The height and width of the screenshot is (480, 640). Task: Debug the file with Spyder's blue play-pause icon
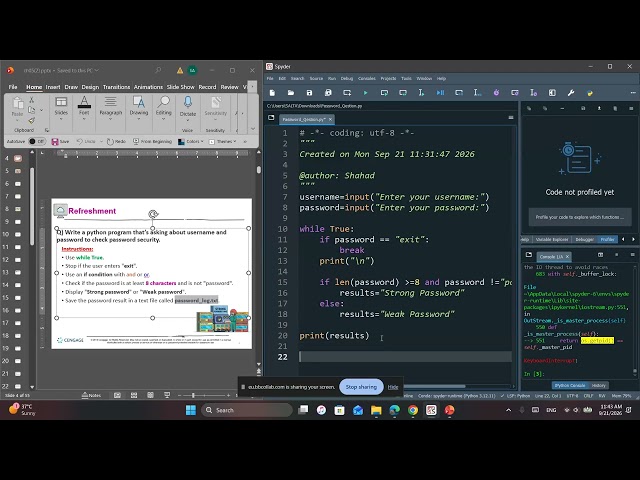[x=440, y=93]
